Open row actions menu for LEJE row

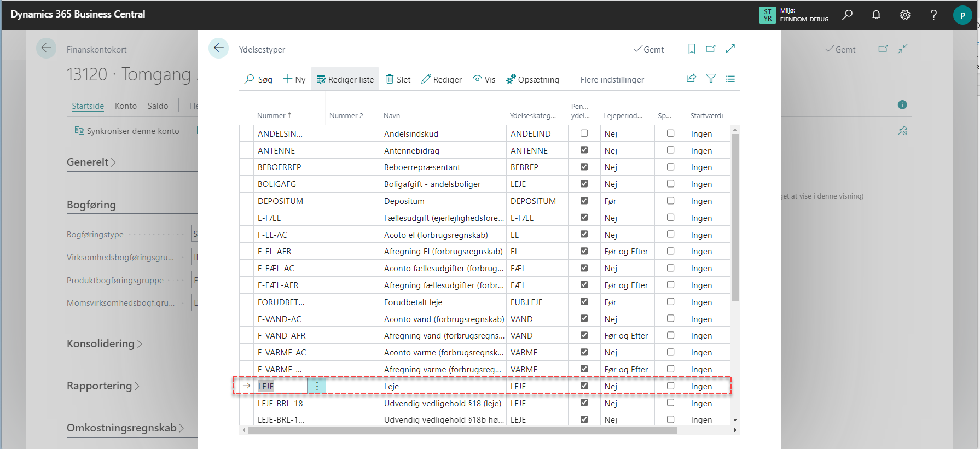pyautogui.click(x=317, y=386)
